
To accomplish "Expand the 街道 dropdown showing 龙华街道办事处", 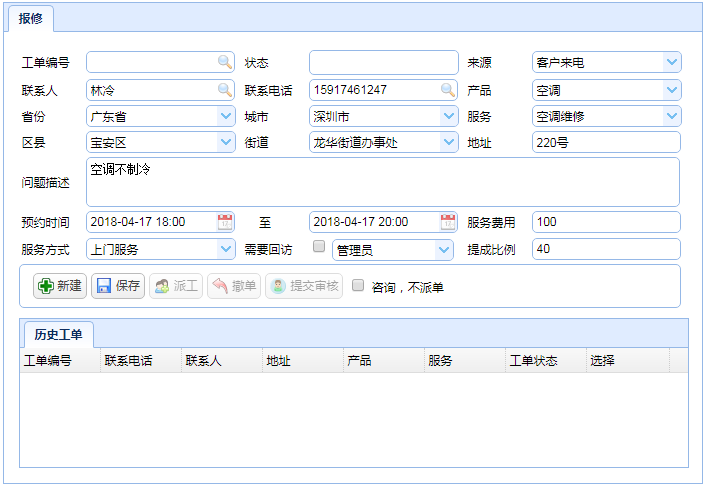I will click(x=448, y=142).
